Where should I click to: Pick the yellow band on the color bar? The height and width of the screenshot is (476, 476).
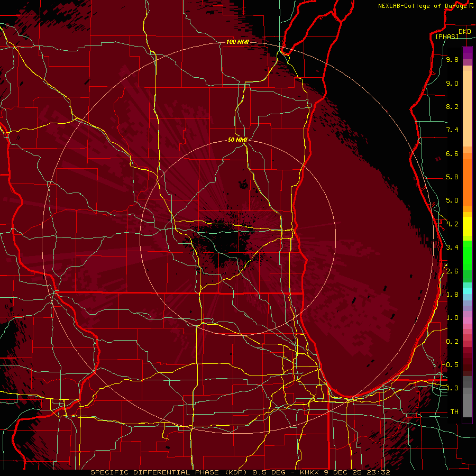[467, 226]
